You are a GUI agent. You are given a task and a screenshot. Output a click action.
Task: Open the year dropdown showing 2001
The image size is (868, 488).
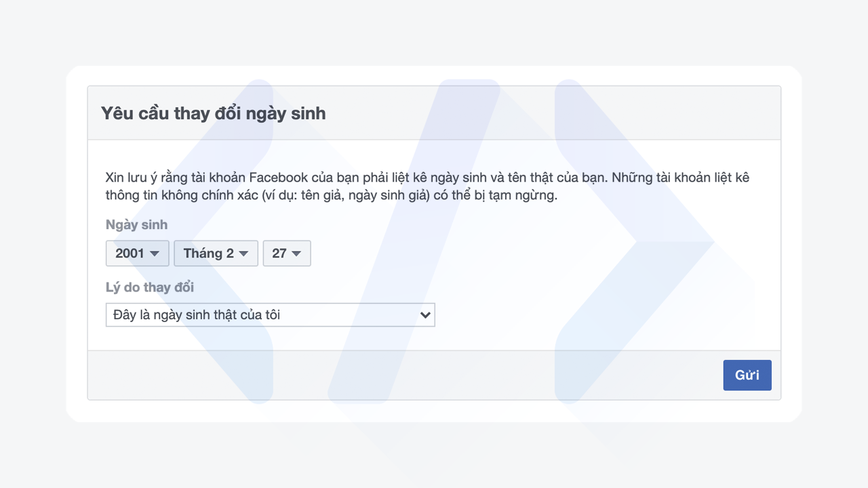[x=137, y=253]
